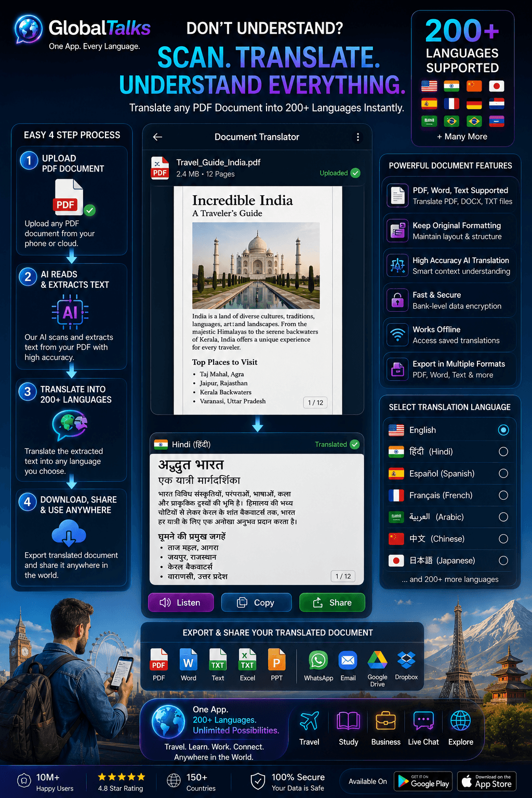Open the App Store badge
The width and height of the screenshot is (532, 798).
pos(487,781)
